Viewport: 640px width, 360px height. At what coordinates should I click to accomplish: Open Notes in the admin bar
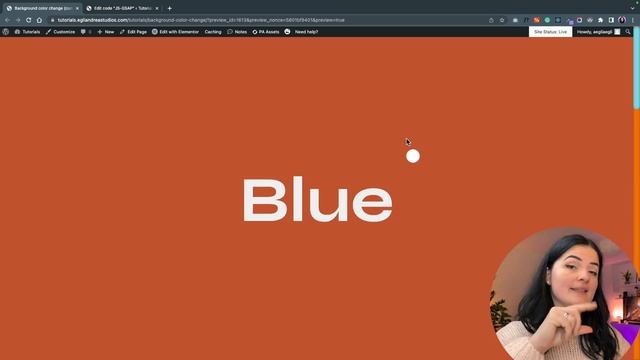(x=237, y=32)
